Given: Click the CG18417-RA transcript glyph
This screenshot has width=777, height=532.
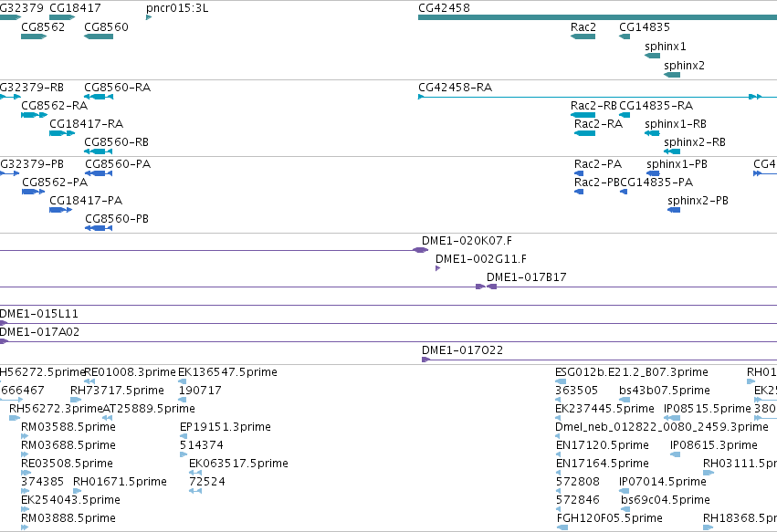Looking at the screenshot, I should pyautogui.click(x=62, y=133).
